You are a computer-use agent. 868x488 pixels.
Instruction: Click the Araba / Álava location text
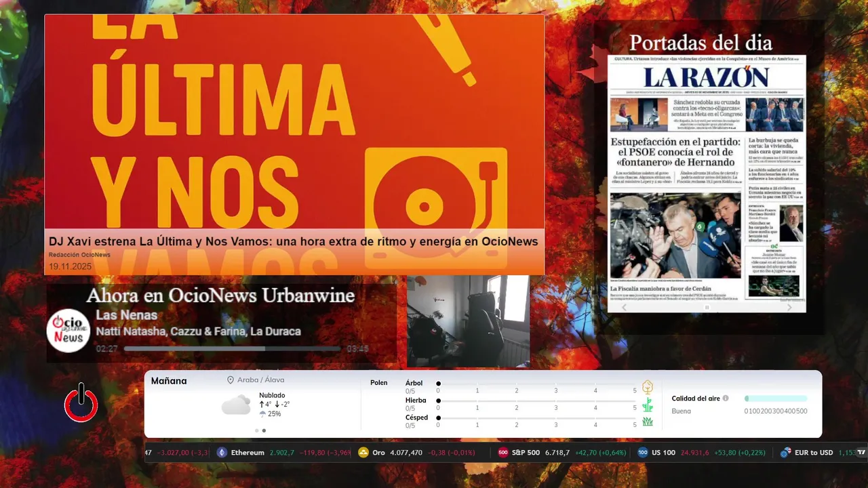260,380
